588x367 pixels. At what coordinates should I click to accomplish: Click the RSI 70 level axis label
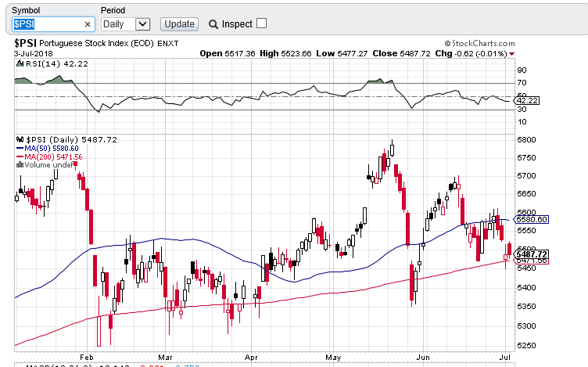[522, 83]
